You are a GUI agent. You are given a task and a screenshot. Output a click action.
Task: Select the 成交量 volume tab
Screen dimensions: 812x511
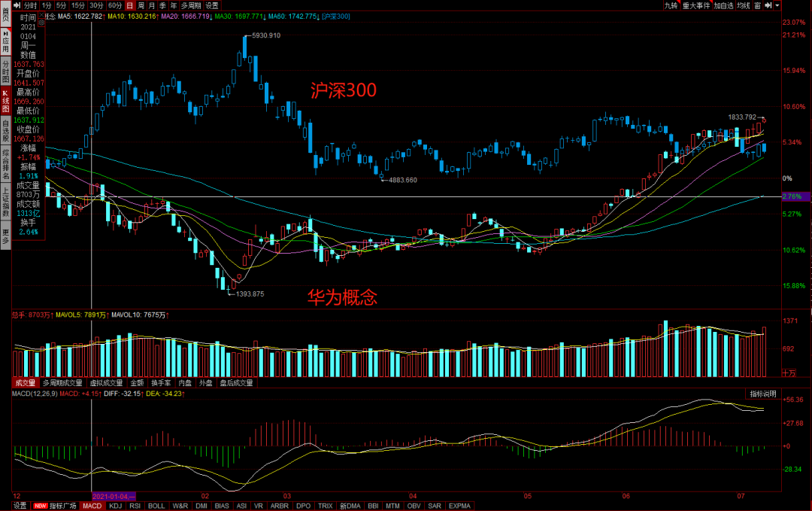click(x=25, y=382)
